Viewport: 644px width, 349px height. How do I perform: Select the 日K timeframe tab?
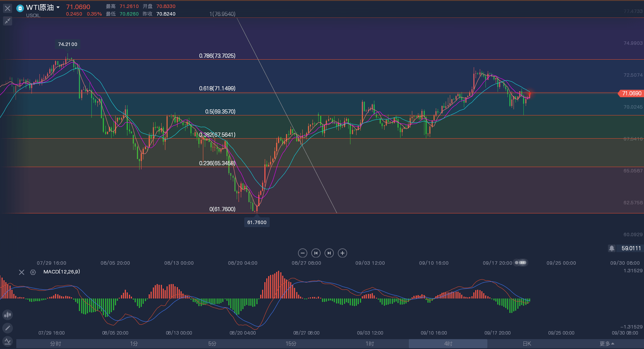point(527,344)
